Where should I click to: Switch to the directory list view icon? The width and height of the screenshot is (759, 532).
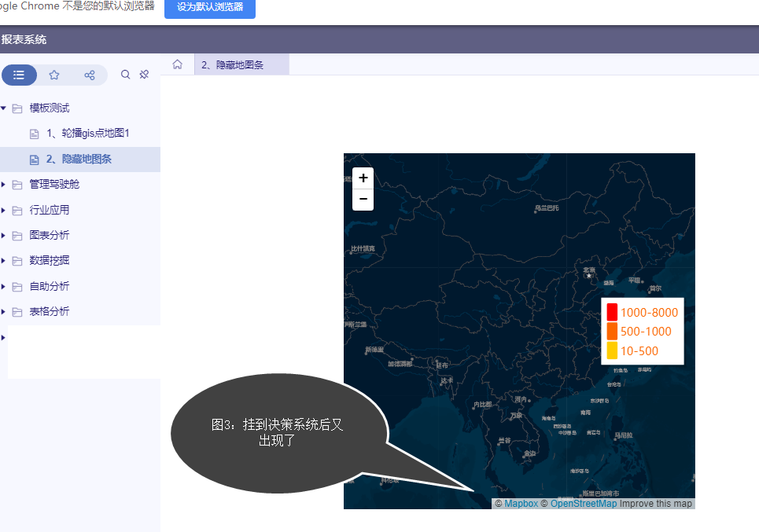[19, 75]
